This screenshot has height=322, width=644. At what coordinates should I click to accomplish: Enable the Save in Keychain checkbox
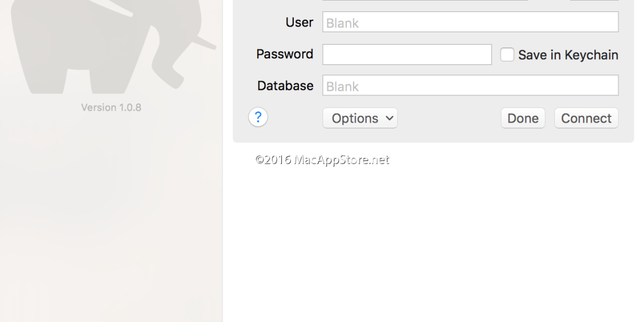click(x=507, y=55)
